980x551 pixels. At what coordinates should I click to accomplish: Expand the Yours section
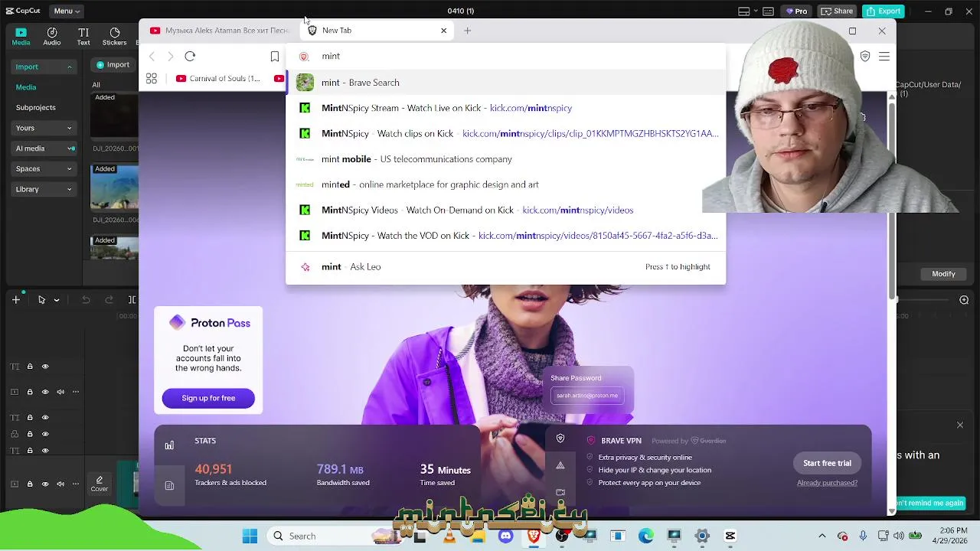69,128
